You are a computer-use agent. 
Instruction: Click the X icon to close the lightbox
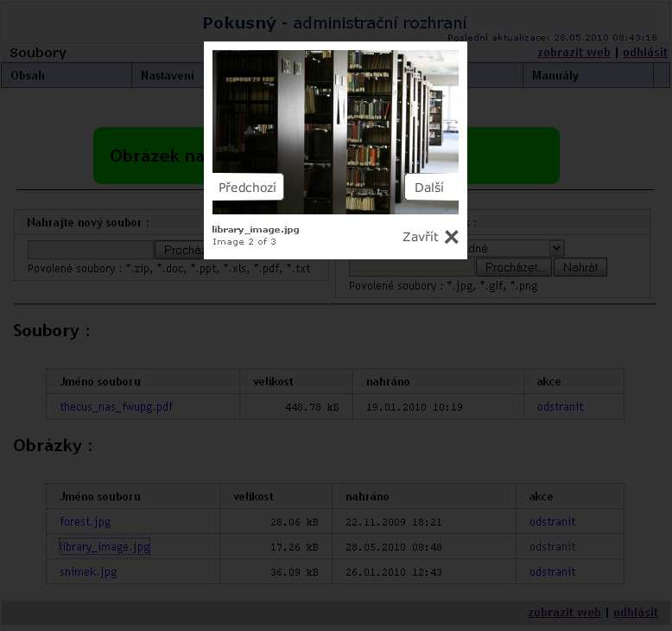pos(451,237)
